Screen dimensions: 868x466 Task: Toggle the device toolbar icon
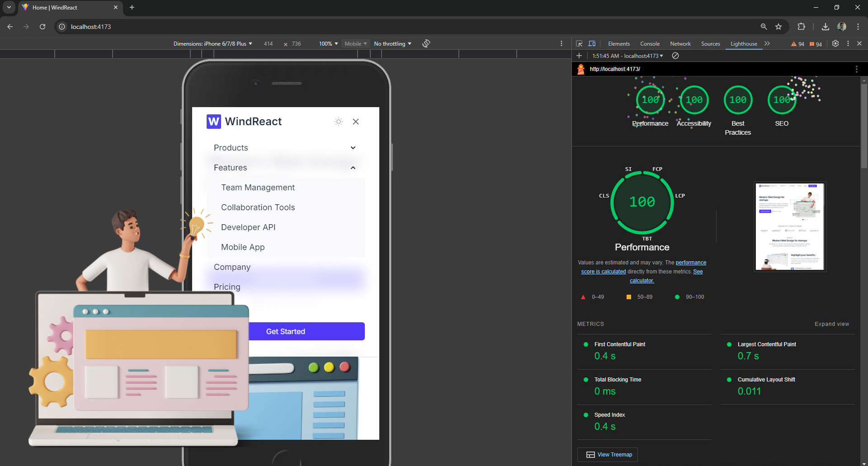click(x=592, y=43)
